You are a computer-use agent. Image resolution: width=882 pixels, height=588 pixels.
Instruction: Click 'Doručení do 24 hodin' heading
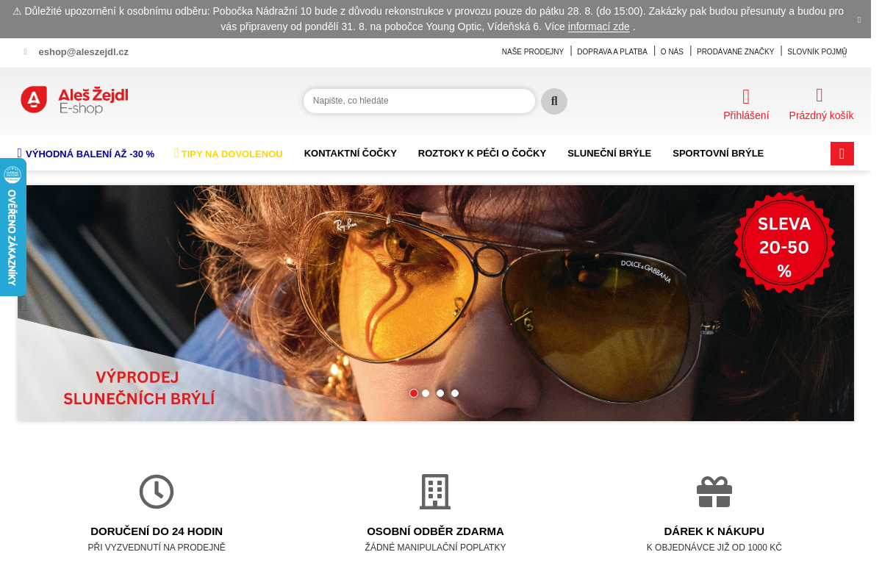click(157, 531)
